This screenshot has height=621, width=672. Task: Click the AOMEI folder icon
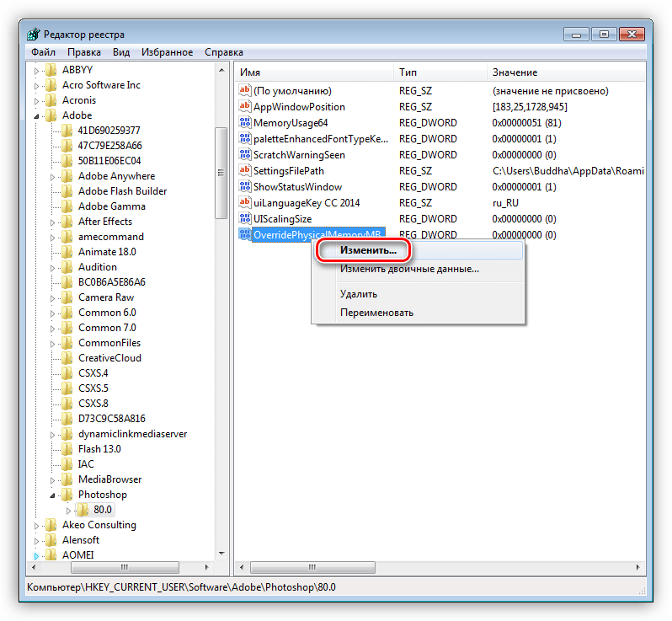tap(51, 555)
